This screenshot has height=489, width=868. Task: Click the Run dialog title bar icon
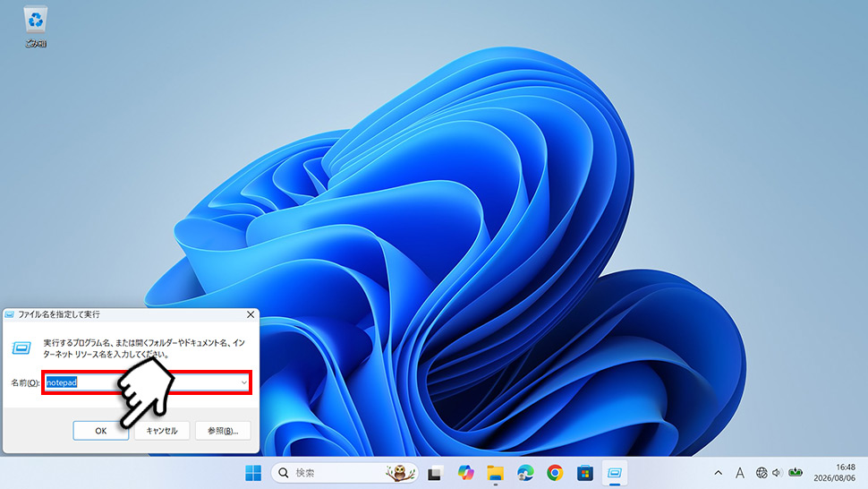10,314
